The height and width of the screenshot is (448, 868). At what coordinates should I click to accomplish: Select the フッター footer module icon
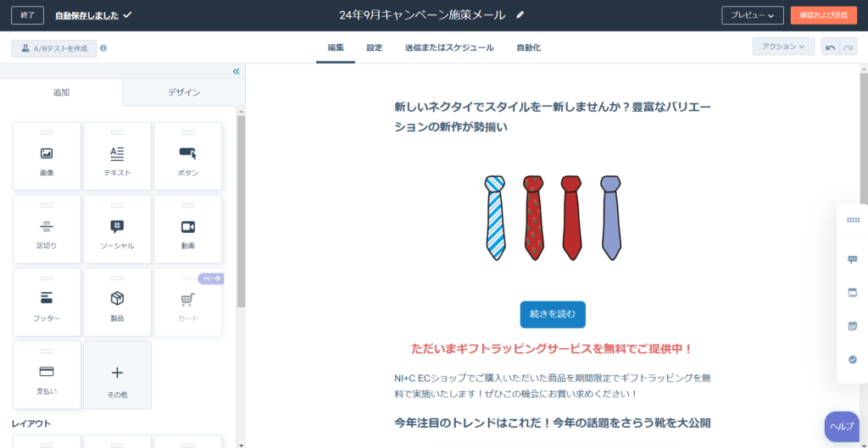point(47,299)
